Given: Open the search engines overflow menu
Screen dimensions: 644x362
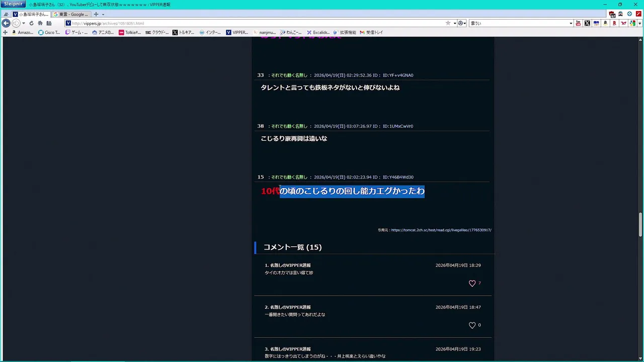Looking at the screenshot, I should [x=639, y=23].
